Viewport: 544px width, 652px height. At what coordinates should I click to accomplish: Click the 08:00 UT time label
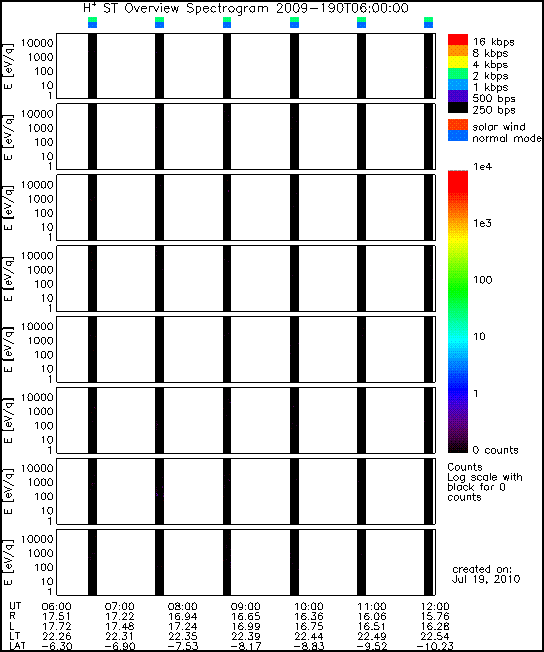183,607
